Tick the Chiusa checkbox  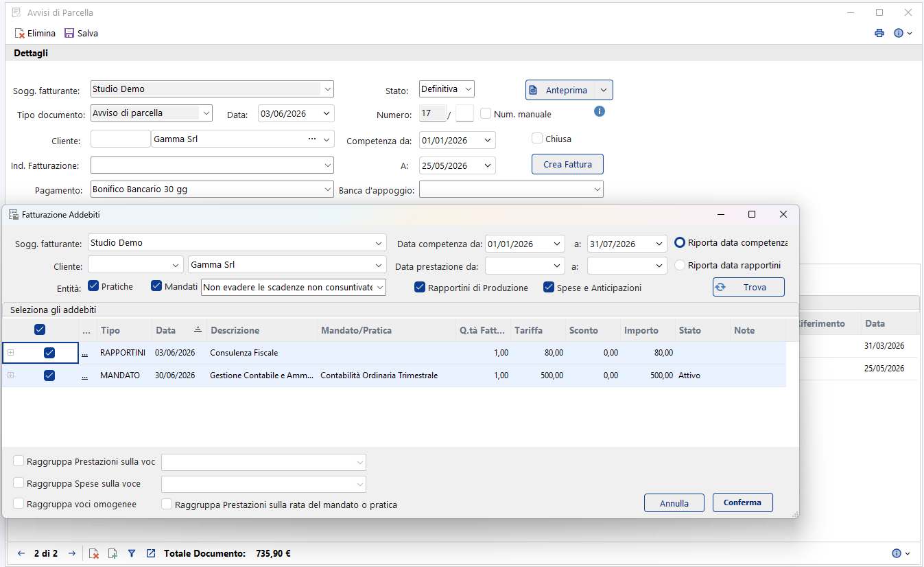click(537, 138)
